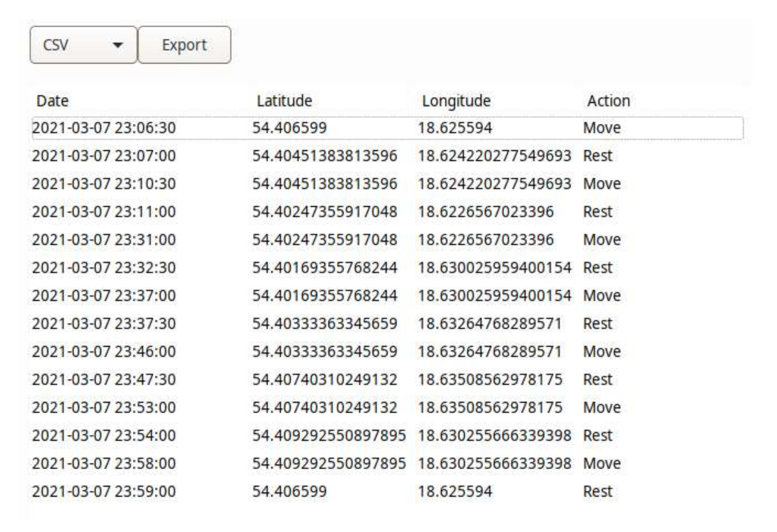The image size is (777, 532).
Task: Sort by the Latitude column header
Action: pyautogui.click(x=284, y=101)
